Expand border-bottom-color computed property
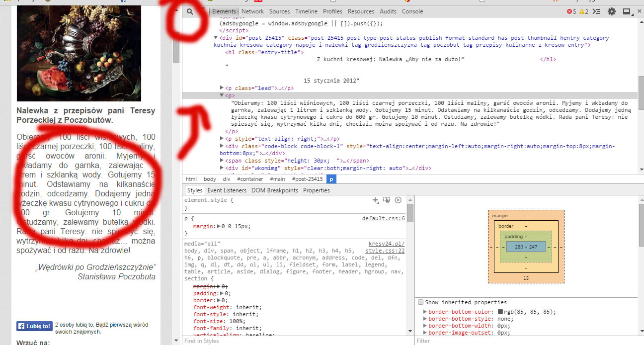Image resolution: width=644 pixels, height=345 pixels. click(x=425, y=312)
